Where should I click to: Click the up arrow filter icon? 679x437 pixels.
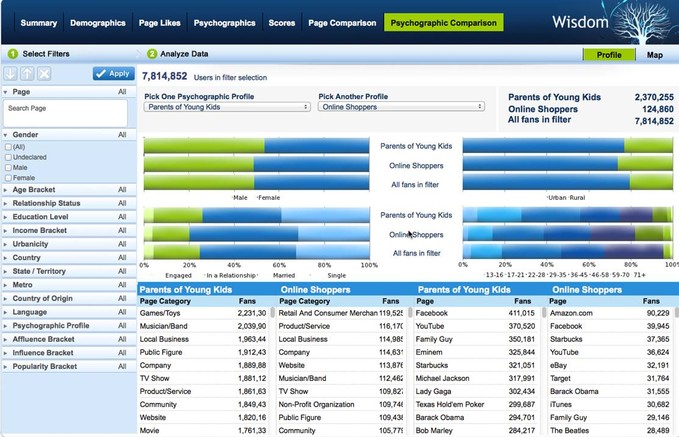pyautogui.click(x=27, y=74)
